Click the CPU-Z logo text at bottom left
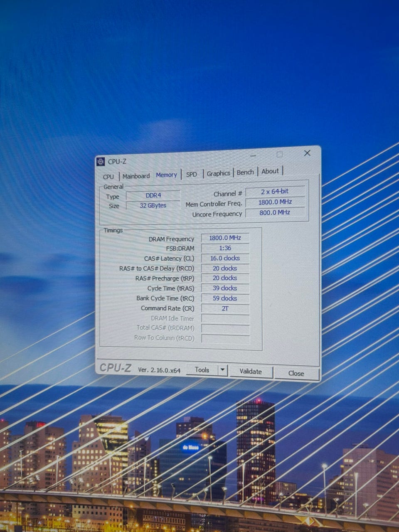The image size is (399, 532). (x=116, y=368)
